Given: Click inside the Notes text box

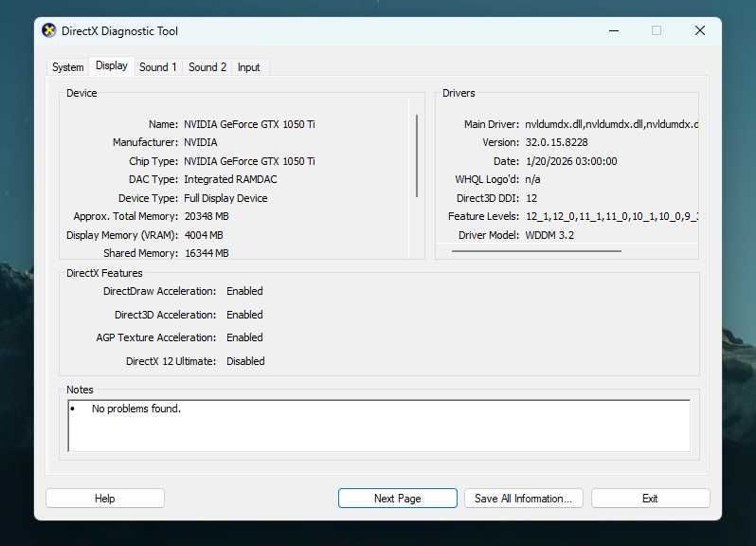Looking at the screenshot, I should pos(379,426).
